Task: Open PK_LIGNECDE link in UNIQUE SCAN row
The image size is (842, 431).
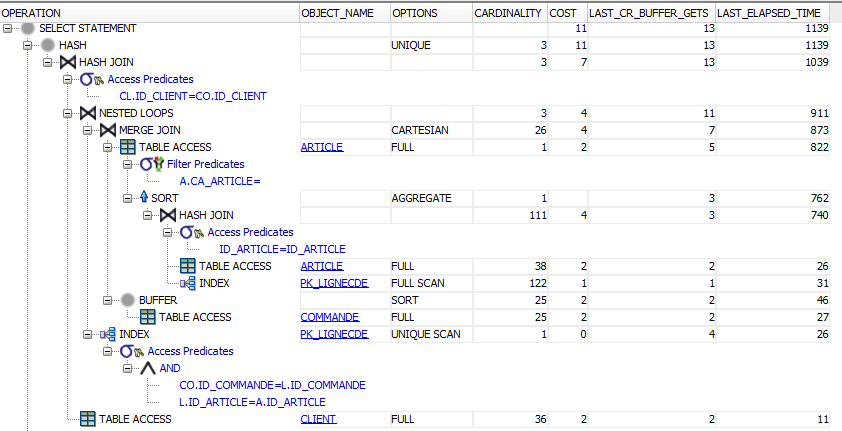Action: pos(335,334)
